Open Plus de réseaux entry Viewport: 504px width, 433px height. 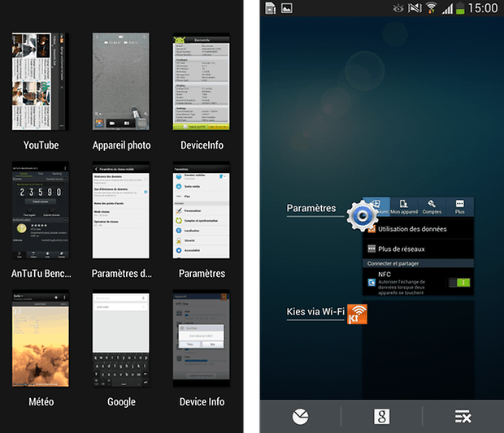[x=418, y=249]
